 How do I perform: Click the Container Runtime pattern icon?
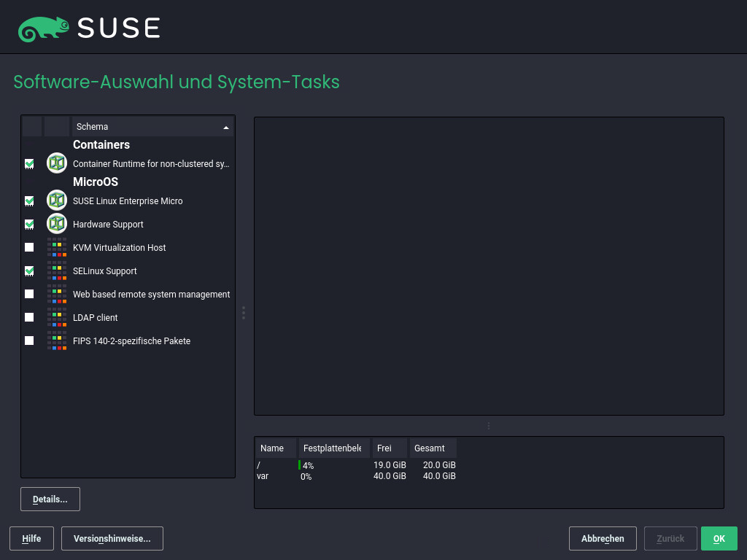click(57, 163)
